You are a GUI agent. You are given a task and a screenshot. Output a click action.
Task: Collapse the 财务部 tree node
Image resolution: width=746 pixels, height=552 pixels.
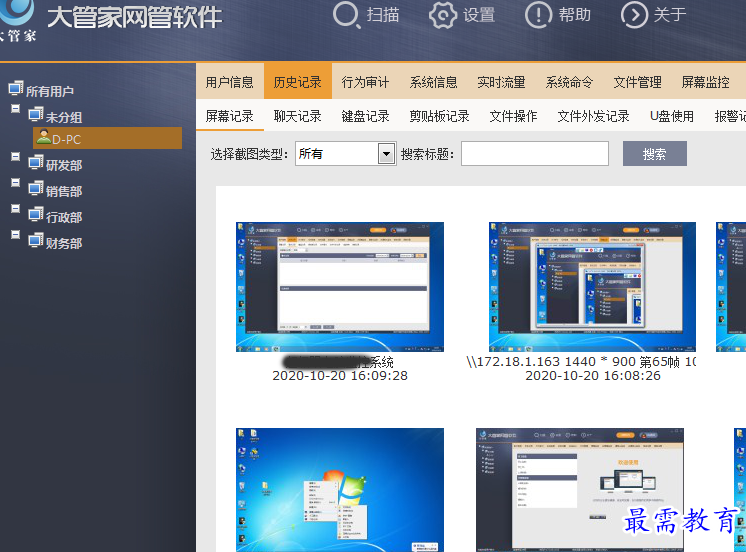(16, 235)
